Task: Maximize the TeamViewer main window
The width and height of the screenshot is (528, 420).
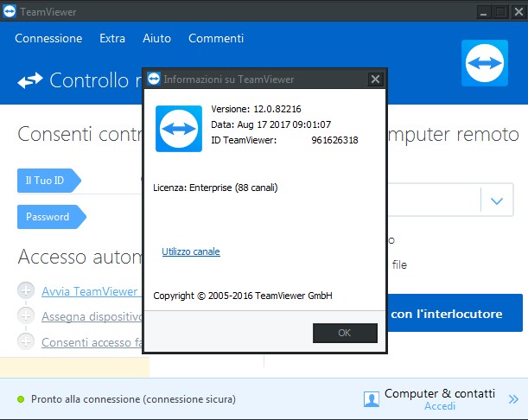Action: coord(501,12)
